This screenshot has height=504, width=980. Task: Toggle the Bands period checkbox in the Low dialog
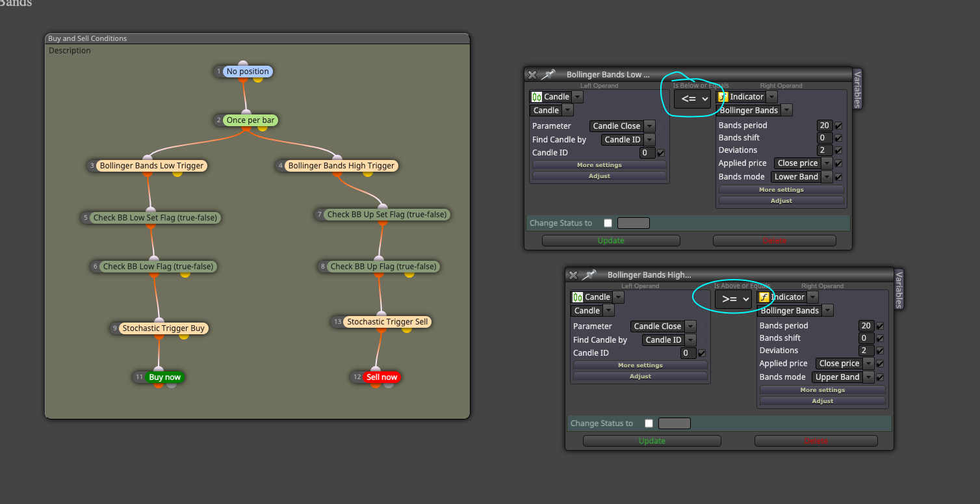pyautogui.click(x=838, y=126)
